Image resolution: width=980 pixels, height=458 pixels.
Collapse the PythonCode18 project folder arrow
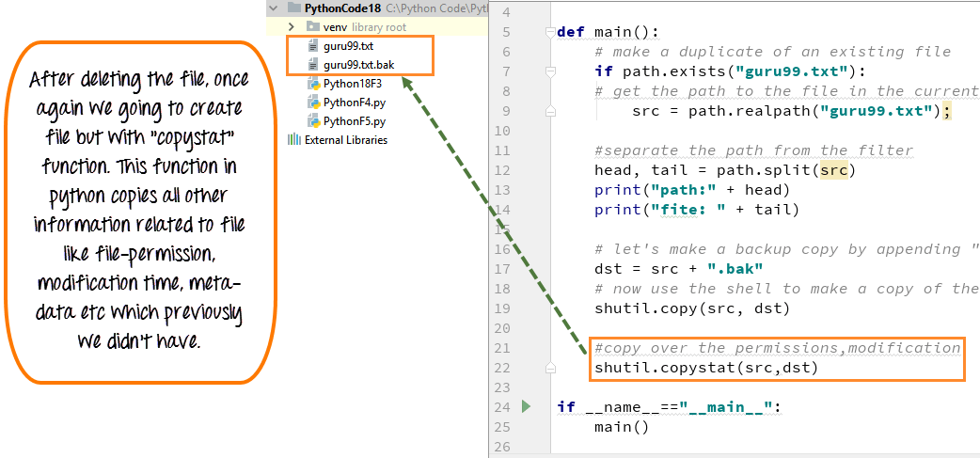tap(273, 8)
